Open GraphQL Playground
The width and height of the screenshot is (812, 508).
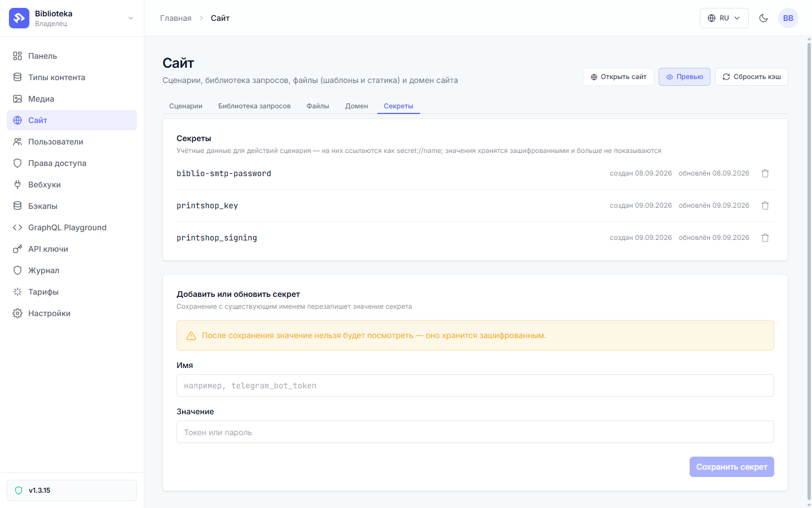72,227
